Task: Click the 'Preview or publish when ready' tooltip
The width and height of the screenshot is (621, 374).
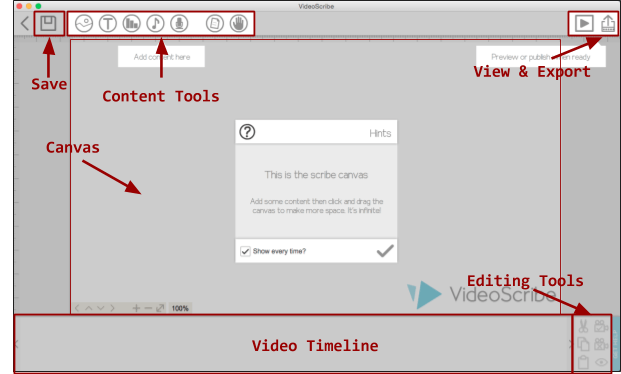Action: [541, 56]
